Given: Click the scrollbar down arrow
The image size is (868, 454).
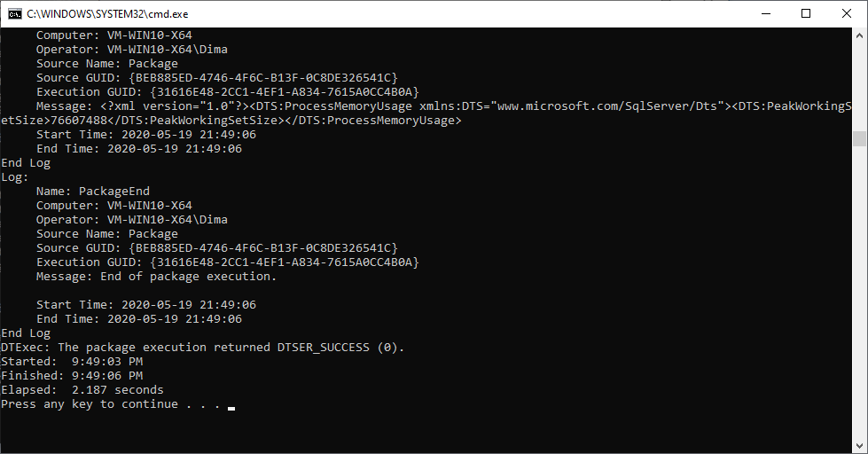Looking at the screenshot, I should click(859, 446).
